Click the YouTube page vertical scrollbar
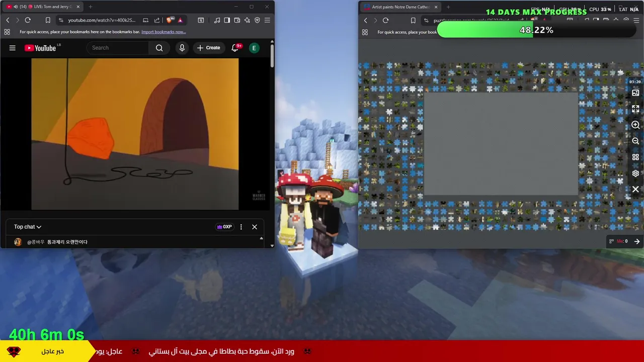This screenshot has height=362, width=644. click(272, 56)
